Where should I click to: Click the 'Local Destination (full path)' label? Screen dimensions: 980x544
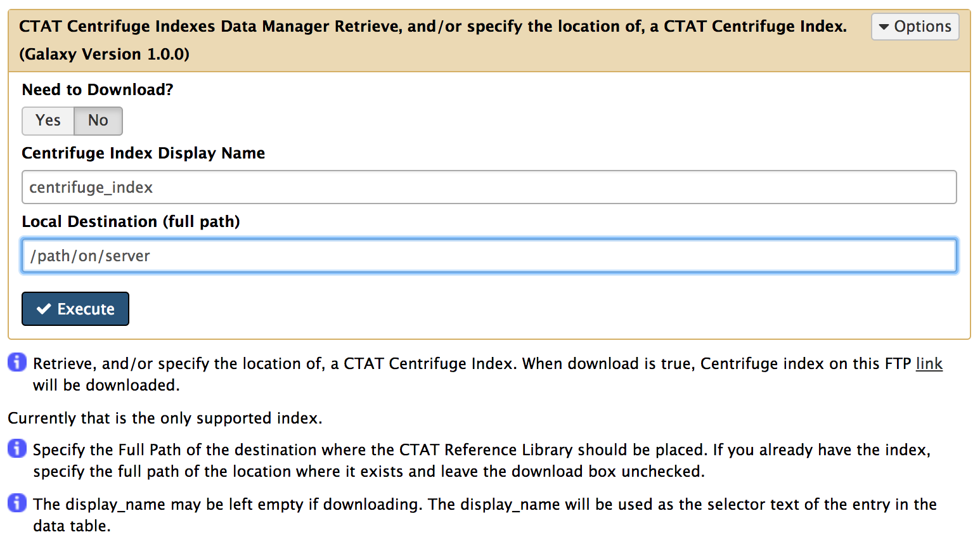point(131,221)
